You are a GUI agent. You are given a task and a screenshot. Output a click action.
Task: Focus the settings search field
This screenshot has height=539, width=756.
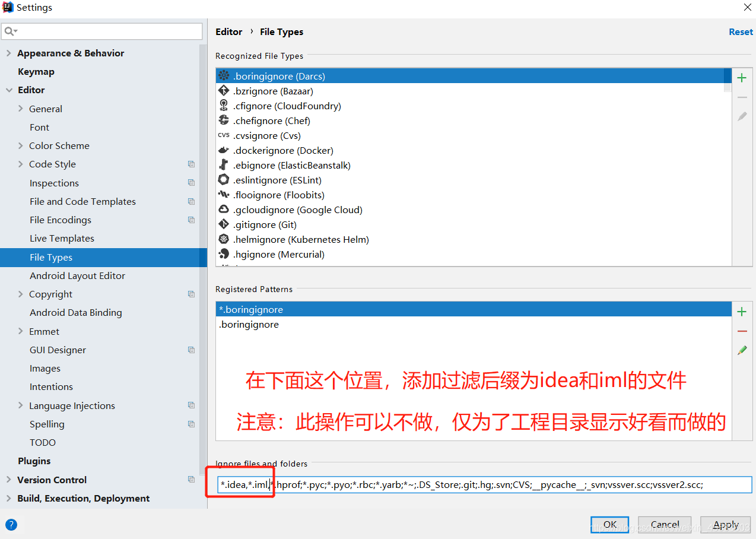point(102,31)
